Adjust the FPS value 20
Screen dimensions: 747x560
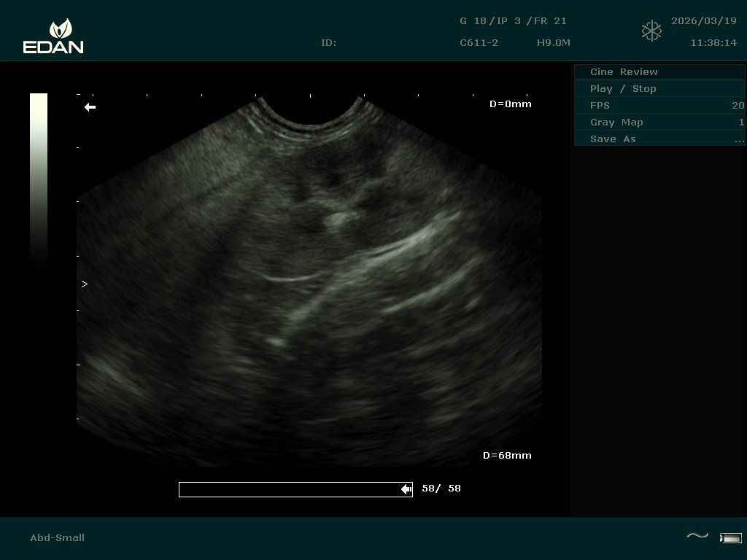738,105
